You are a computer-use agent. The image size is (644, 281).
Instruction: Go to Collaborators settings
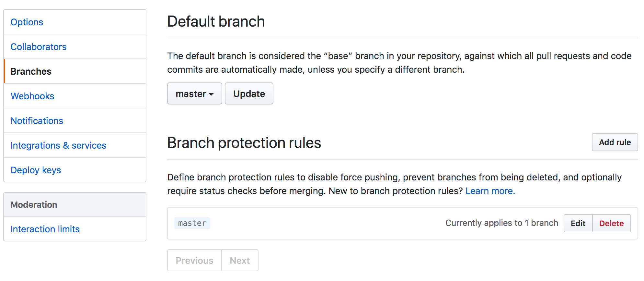75,47
